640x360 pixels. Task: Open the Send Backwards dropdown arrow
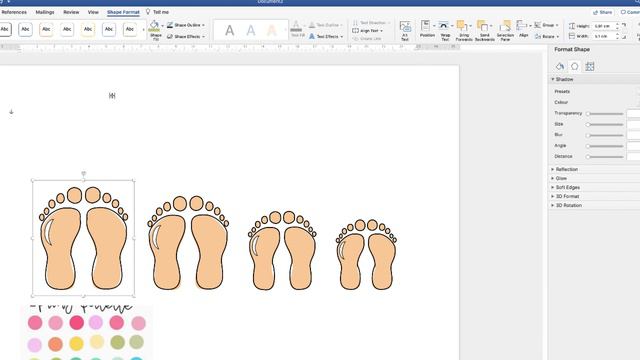tap(491, 26)
